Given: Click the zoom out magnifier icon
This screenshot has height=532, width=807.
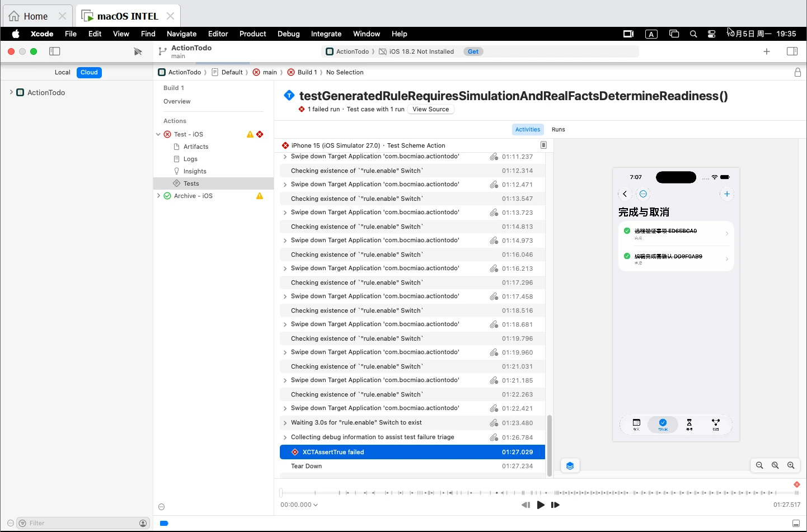Looking at the screenshot, I should point(759,465).
